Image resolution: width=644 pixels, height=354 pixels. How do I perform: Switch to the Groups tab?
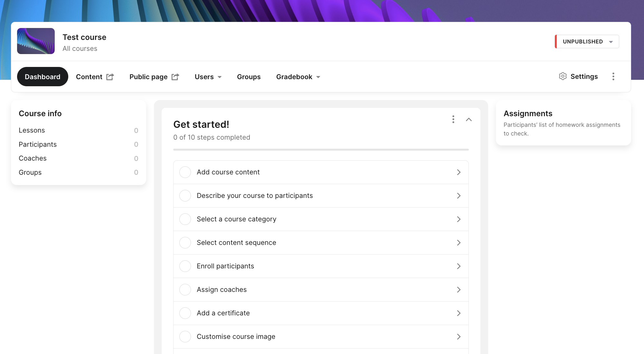[249, 77]
